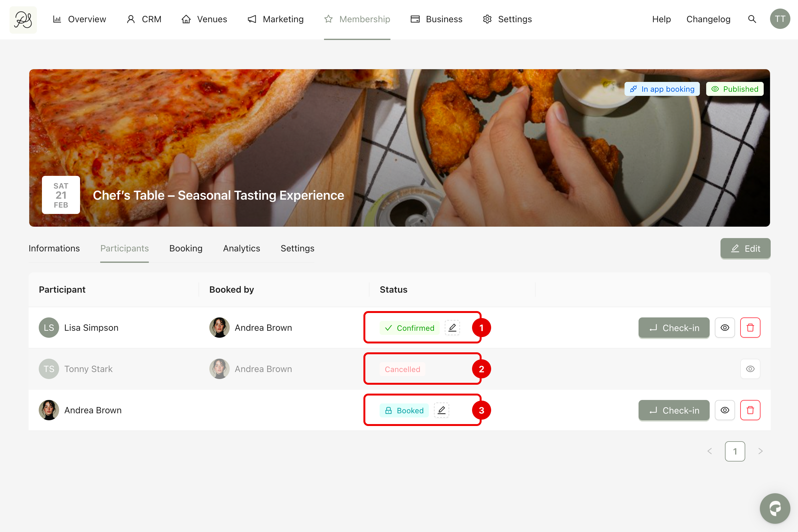This screenshot has height=532, width=798.
Task: Open the Analytics tab
Action: point(241,248)
